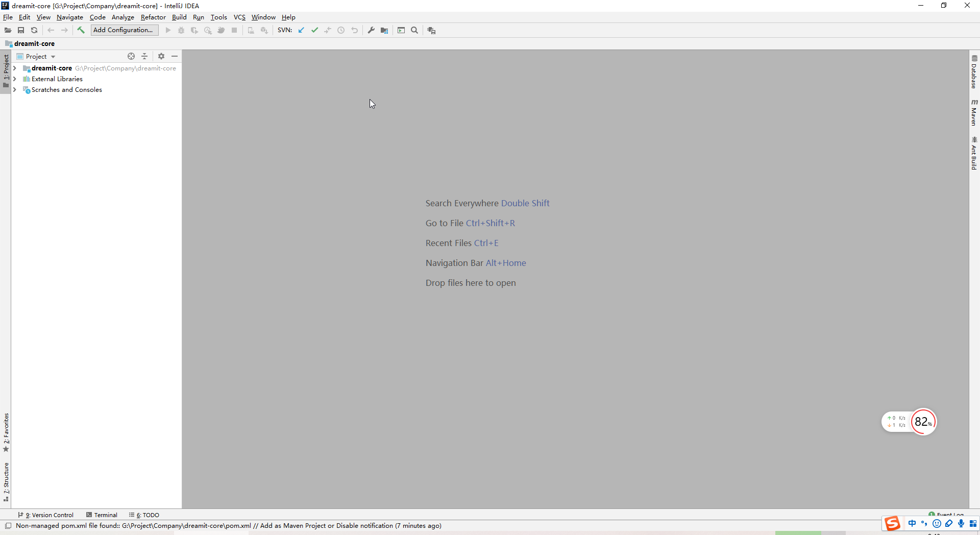
Task: Hide the Project panel with minus icon
Action: pos(175,56)
